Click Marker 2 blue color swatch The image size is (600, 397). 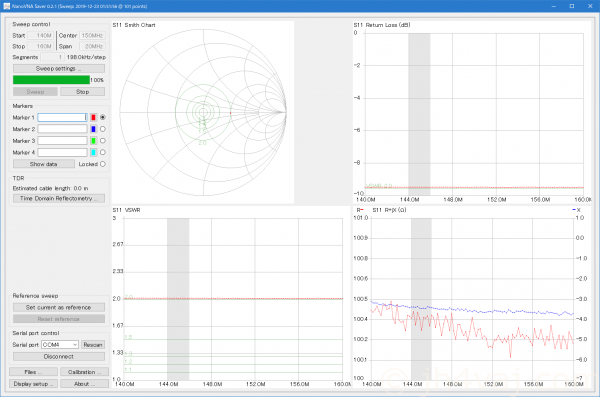click(x=93, y=129)
